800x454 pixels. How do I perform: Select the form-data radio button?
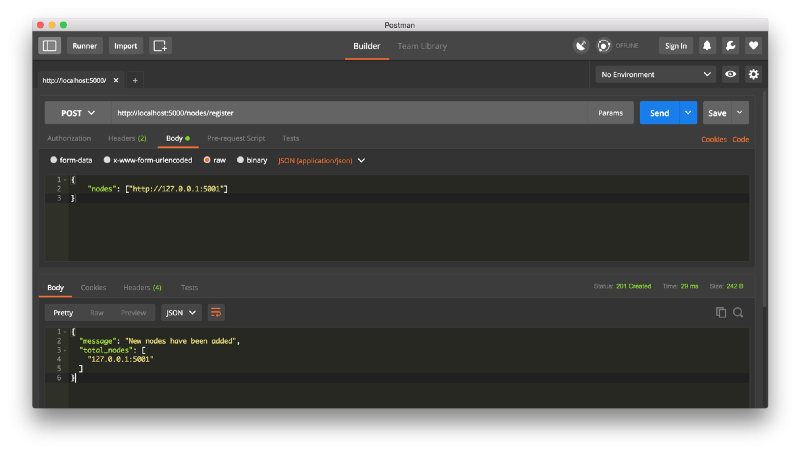tap(54, 160)
